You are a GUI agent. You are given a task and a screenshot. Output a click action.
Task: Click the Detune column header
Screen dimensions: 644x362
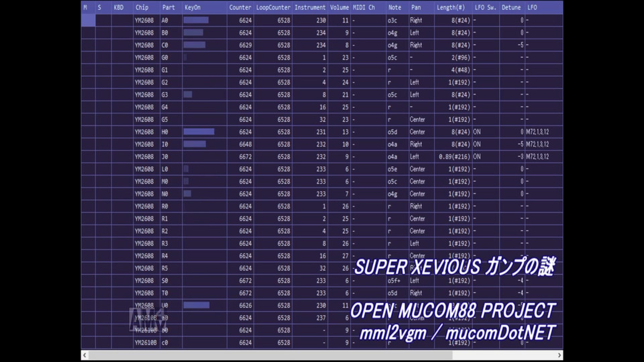(512, 7)
